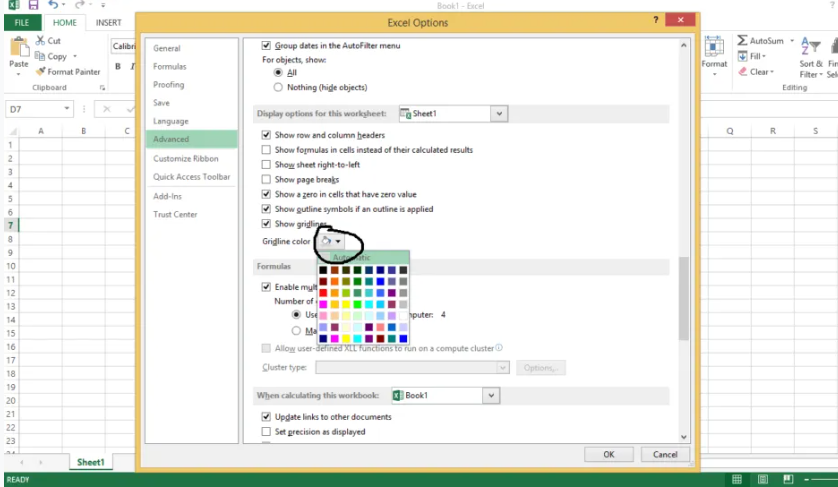The width and height of the screenshot is (838, 487).
Task: Enable Show page breaks checkbox
Action: [x=266, y=180]
